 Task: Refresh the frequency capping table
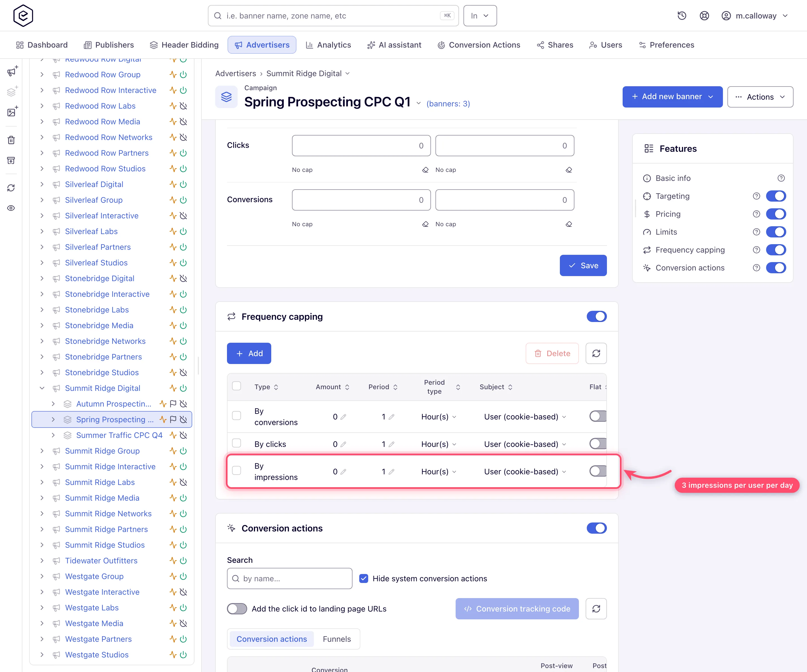click(x=596, y=353)
